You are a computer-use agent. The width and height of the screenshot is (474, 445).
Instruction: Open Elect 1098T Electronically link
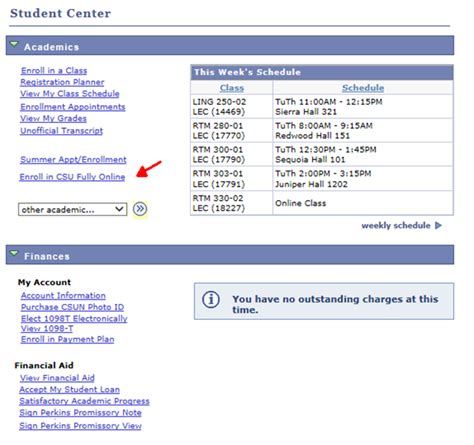click(x=74, y=318)
